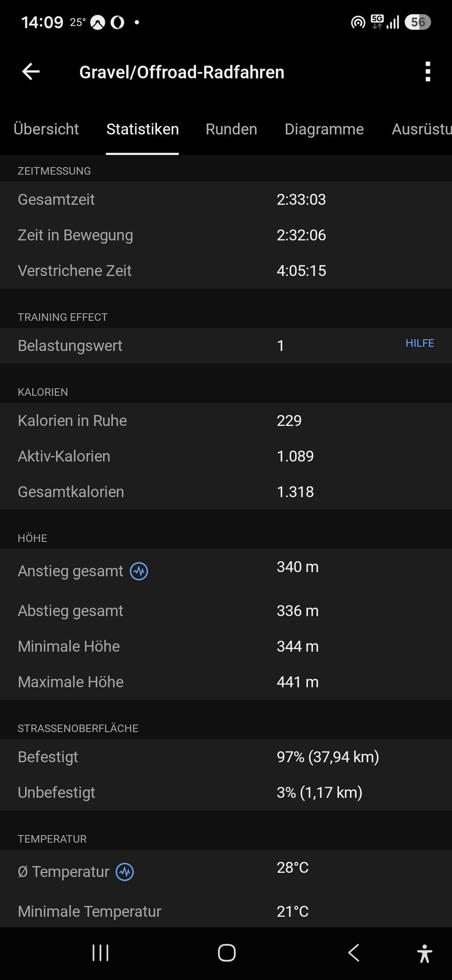Viewport: 452px width, 980px height.
Task: Tap the Android home button
Action: click(x=226, y=953)
